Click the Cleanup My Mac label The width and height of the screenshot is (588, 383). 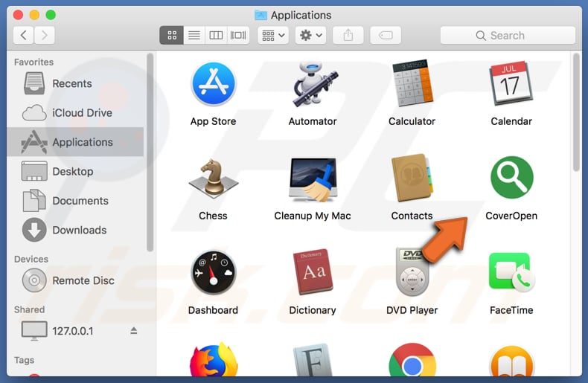pyautogui.click(x=313, y=216)
